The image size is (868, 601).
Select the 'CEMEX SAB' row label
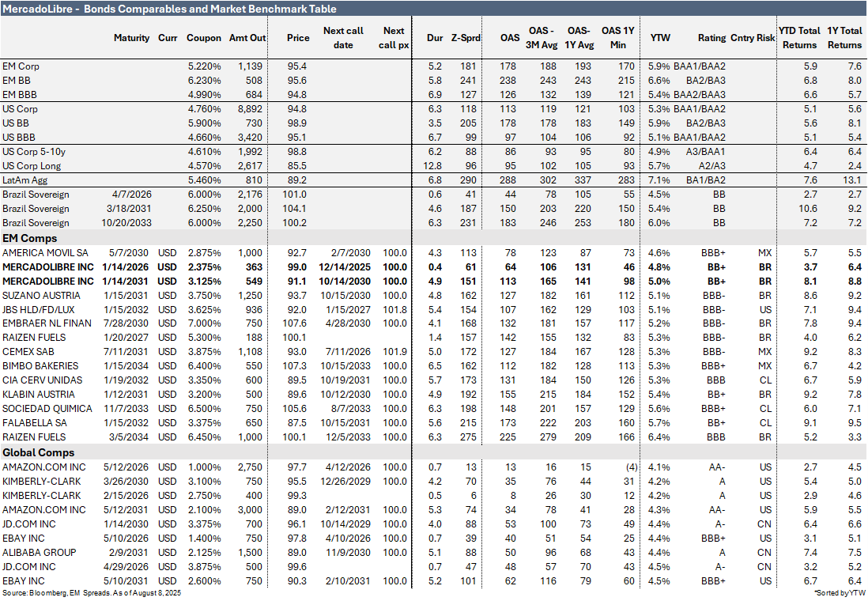[28, 352]
